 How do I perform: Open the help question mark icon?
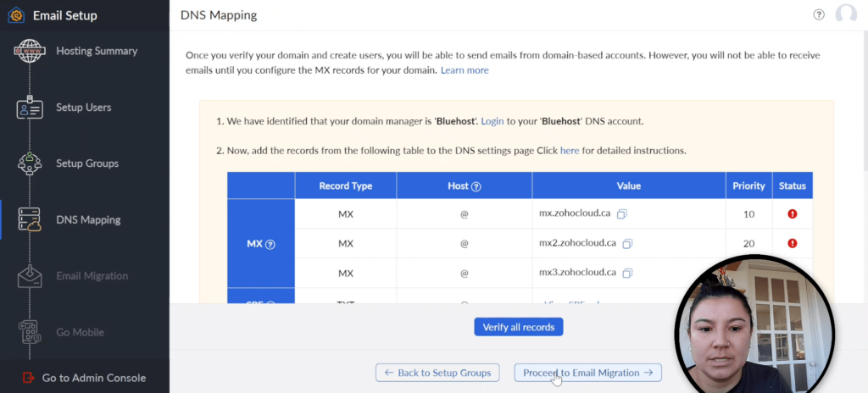(x=819, y=14)
